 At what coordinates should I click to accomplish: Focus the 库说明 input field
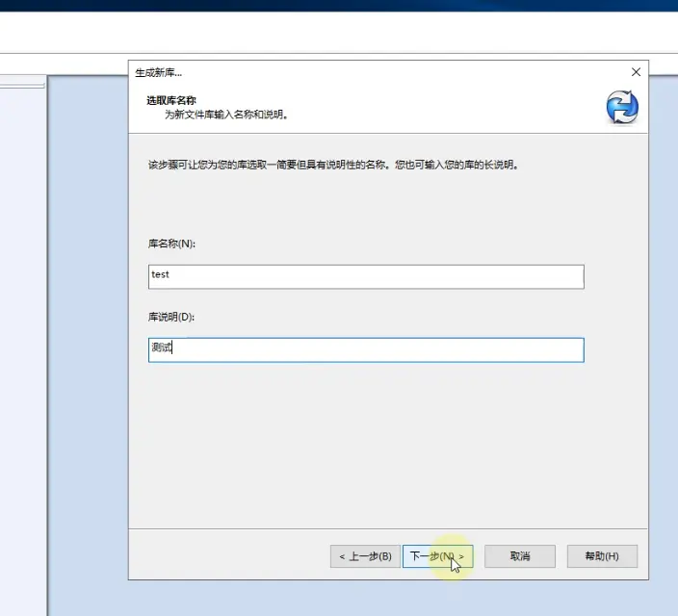pos(366,349)
